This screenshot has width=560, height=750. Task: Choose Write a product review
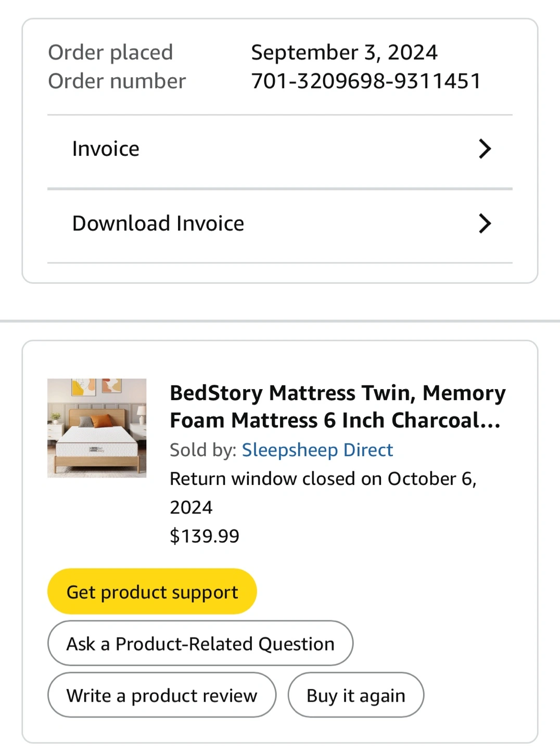162,695
